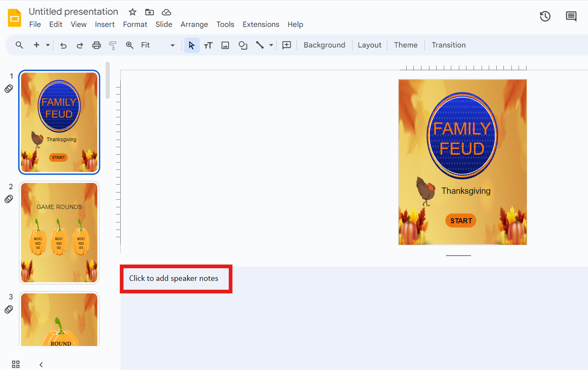Image resolution: width=588 pixels, height=370 pixels.
Task: Select slide 3 Round thumbnail
Action: [x=59, y=319]
